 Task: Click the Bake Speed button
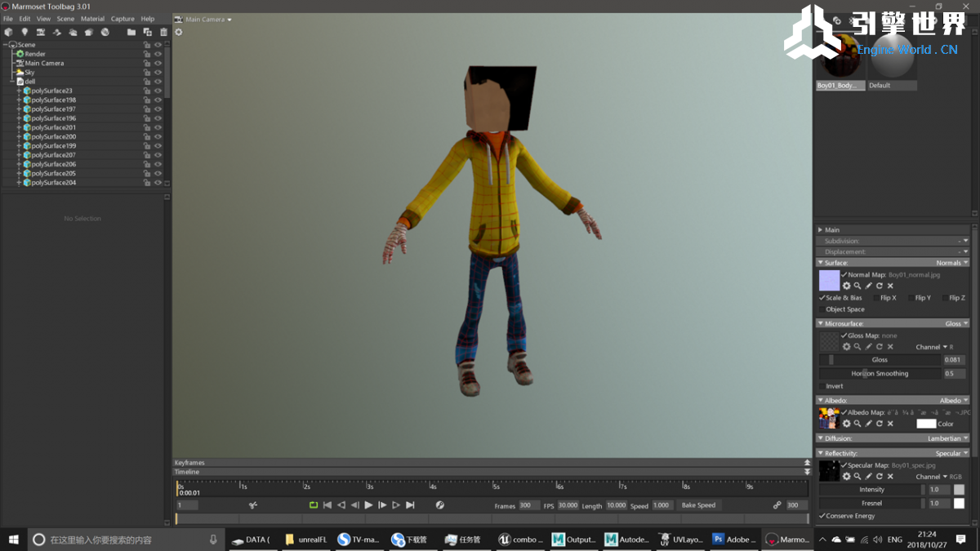[698, 505]
